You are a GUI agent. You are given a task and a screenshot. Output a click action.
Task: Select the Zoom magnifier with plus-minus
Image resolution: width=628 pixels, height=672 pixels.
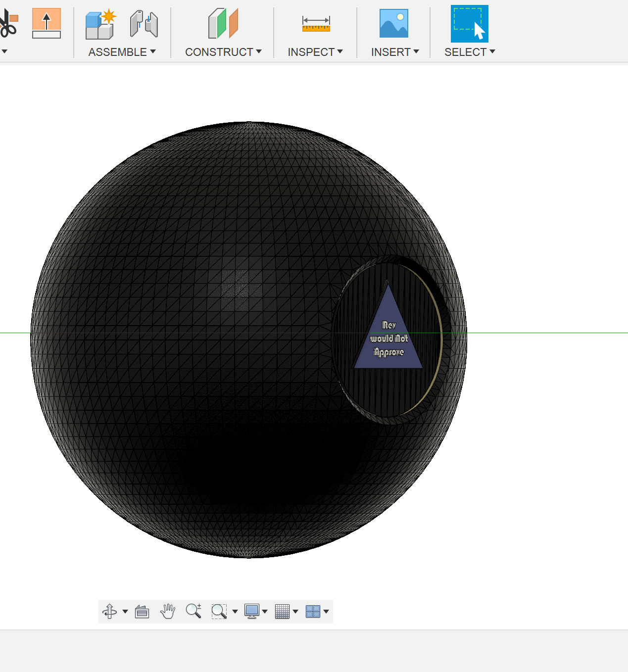coord(193,611)
